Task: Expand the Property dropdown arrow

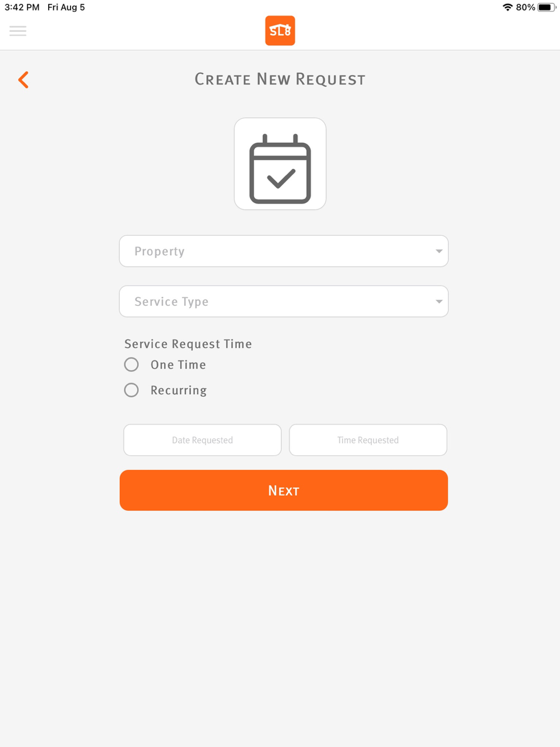Action: 439,251
